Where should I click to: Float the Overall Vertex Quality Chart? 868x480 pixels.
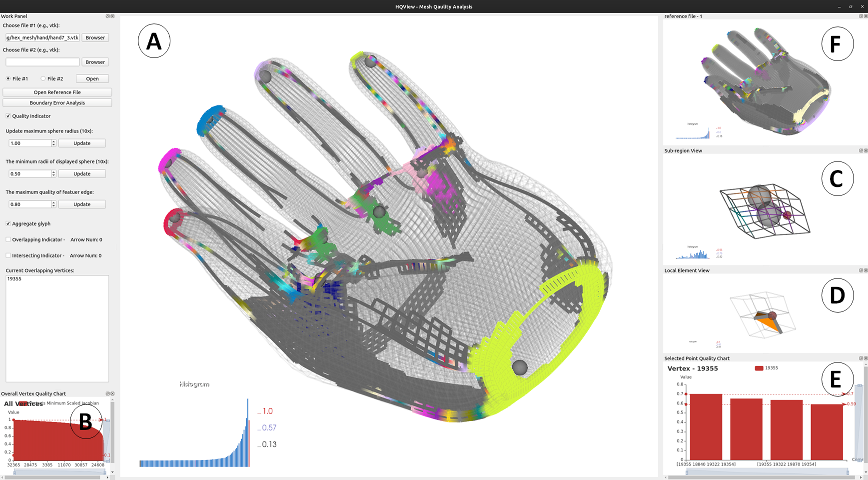coord(107,394)
